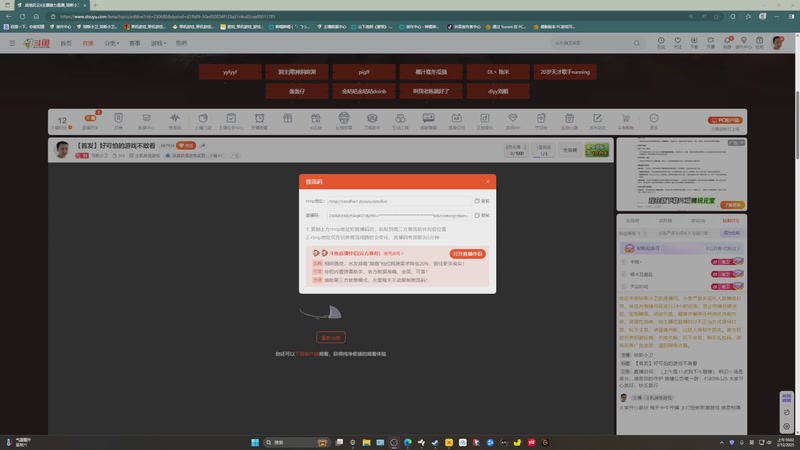Open the Windows Start menu
This screenshot has height=450, width=800.
point(255,442)
